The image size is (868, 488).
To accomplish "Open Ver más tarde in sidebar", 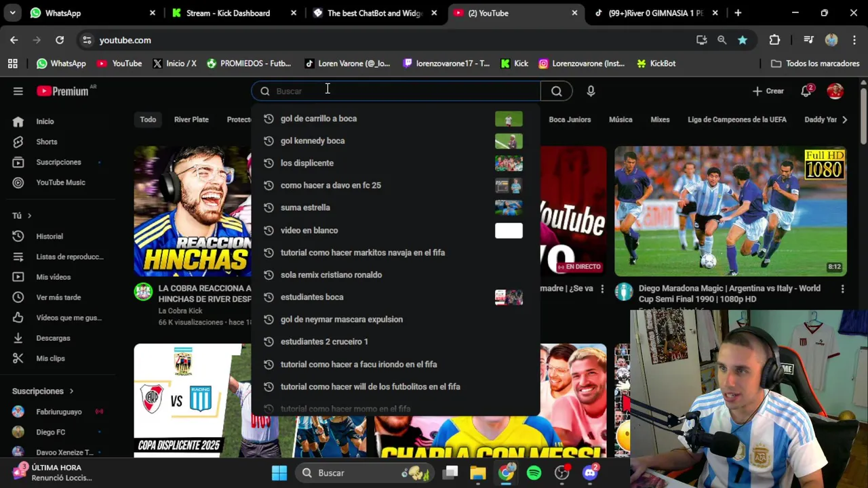I will [58, 298].
